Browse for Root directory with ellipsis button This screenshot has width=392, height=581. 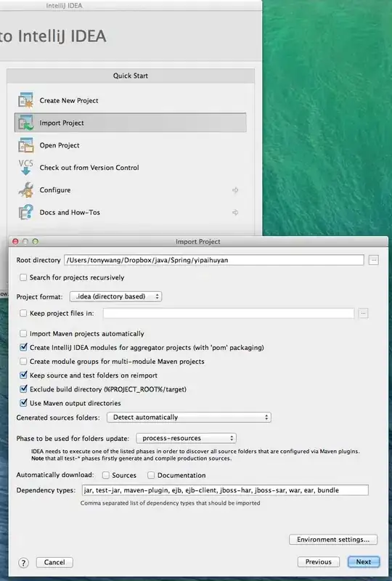(373, 260)
